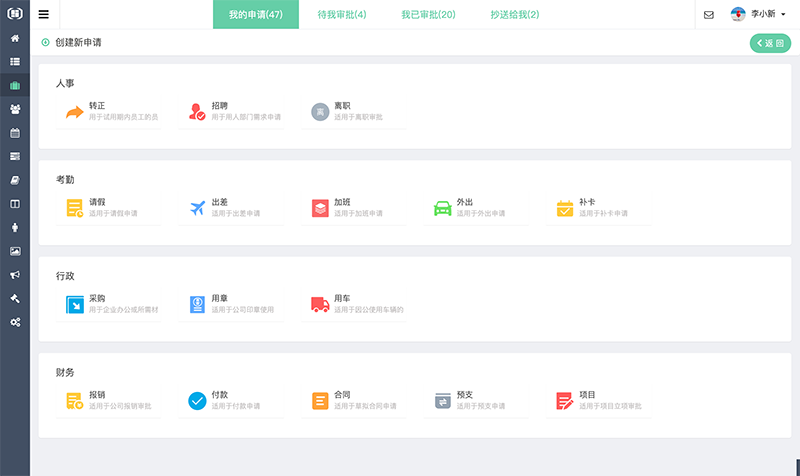Click the 请假 application title
Screen dimensions: 800x476
(97, 202)
